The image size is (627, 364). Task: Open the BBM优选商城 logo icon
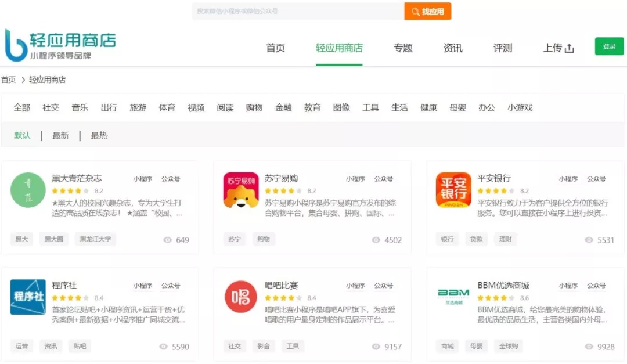[x=453, y=297]
